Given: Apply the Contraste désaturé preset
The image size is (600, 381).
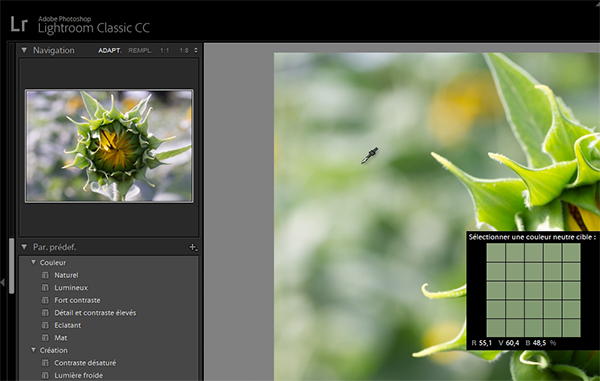Looking at the screenshot, I should pos(85,363).
